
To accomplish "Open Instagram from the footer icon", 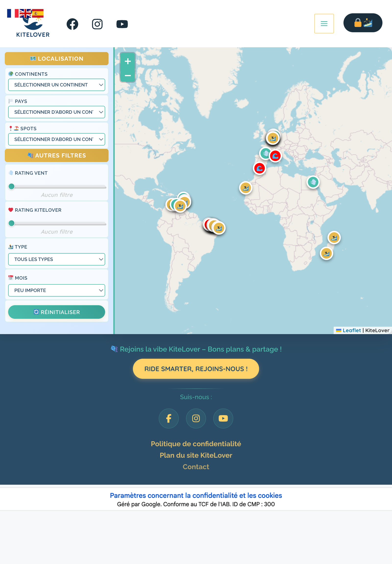I will pos(196,418).
